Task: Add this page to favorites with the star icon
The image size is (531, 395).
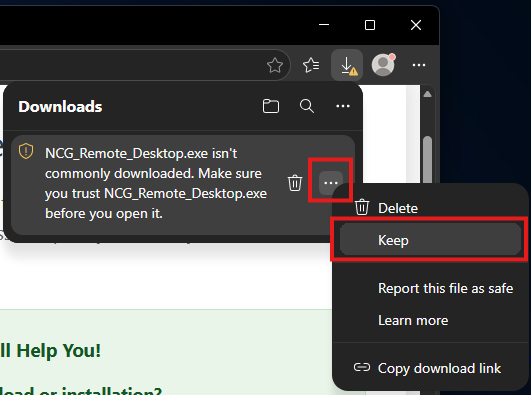Action: click(275, 65)
